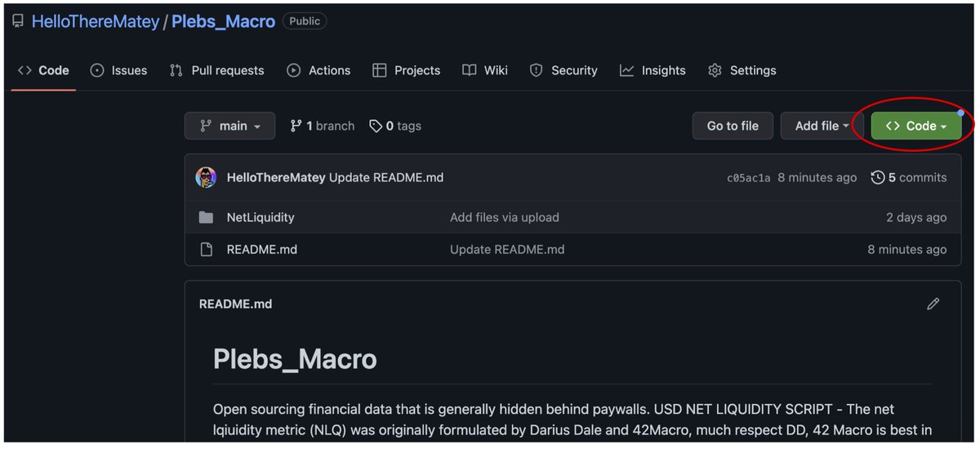Open commit hash c05ac1a
The height and width of the screenshot is (449, 980).
click(748, 178)
